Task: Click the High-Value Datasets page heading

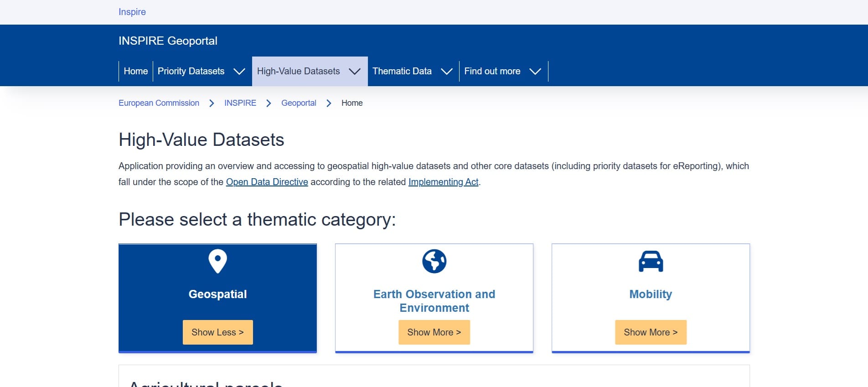Action: pyautogui.click(x=201, y=140)
